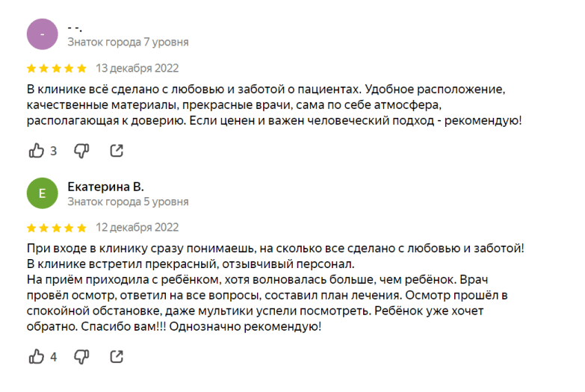The height and width of the screenshot is (392, 585).
Task: Click the star rating on Екатерина В.'s review
Action: coord(57,228)
